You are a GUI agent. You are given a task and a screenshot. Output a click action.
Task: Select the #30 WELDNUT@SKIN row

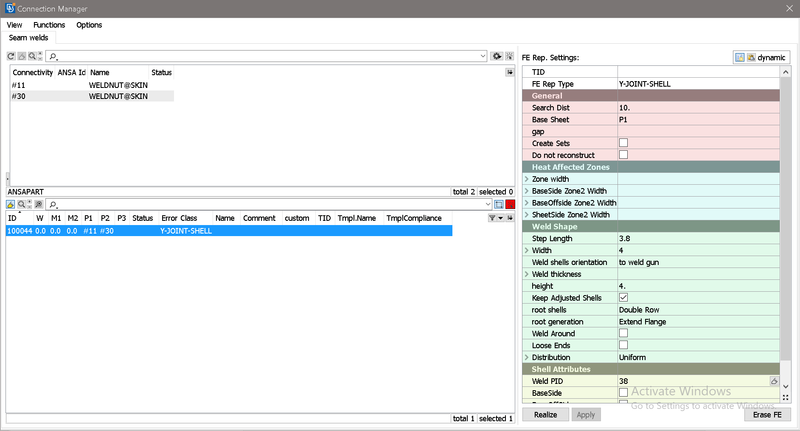pos(92,96)
